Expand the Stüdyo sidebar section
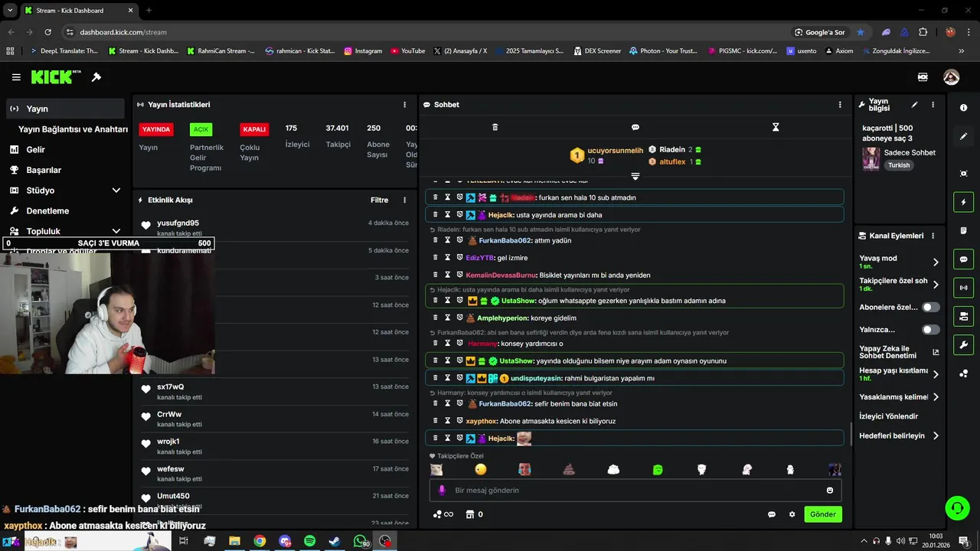 pos(116,191)
